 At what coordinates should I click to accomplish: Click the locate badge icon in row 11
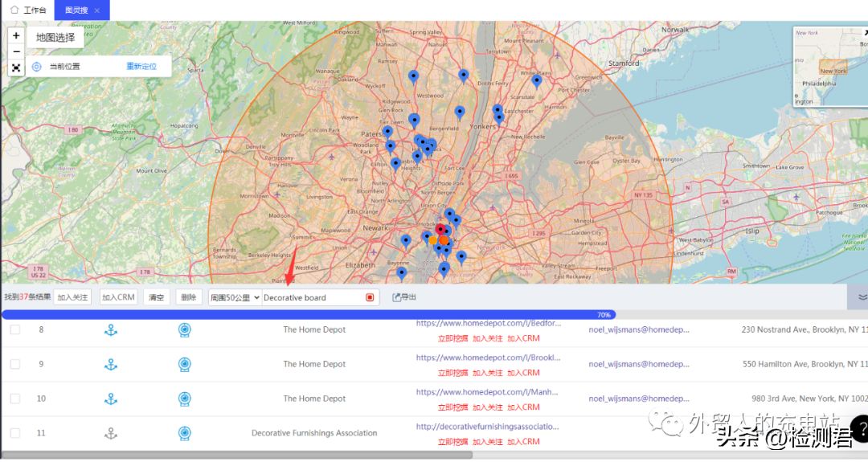185,433
